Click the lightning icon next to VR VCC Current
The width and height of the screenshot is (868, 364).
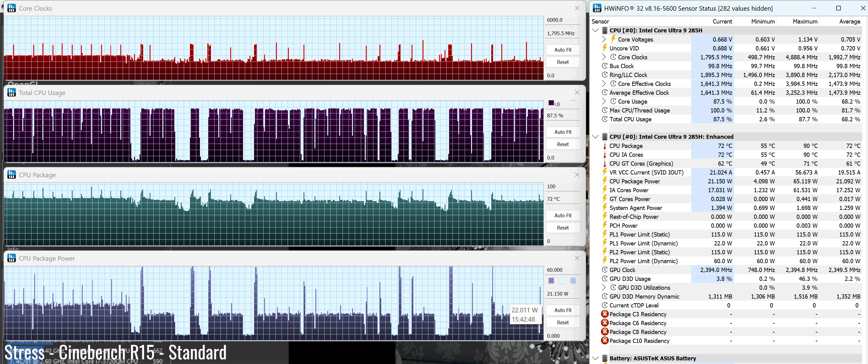point(605,172)
